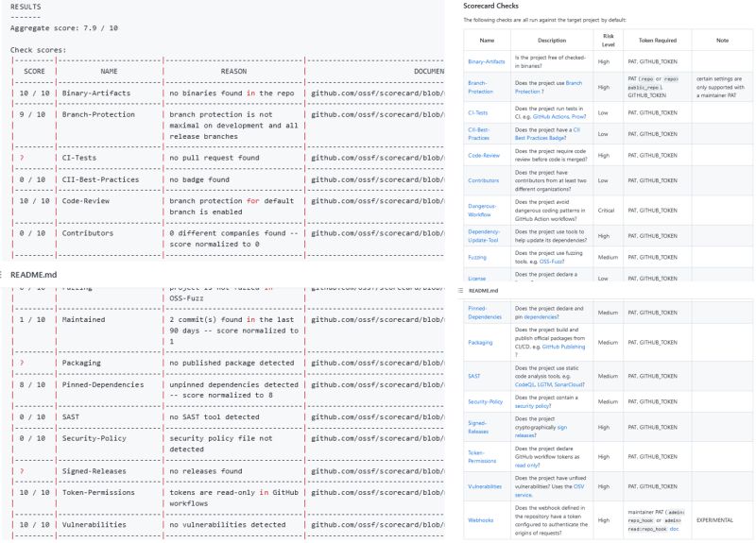Follow the GitHub Publishing link in Packaging description
The width and height of the screenshot is (756, 543).
click(x=563, y=347)
